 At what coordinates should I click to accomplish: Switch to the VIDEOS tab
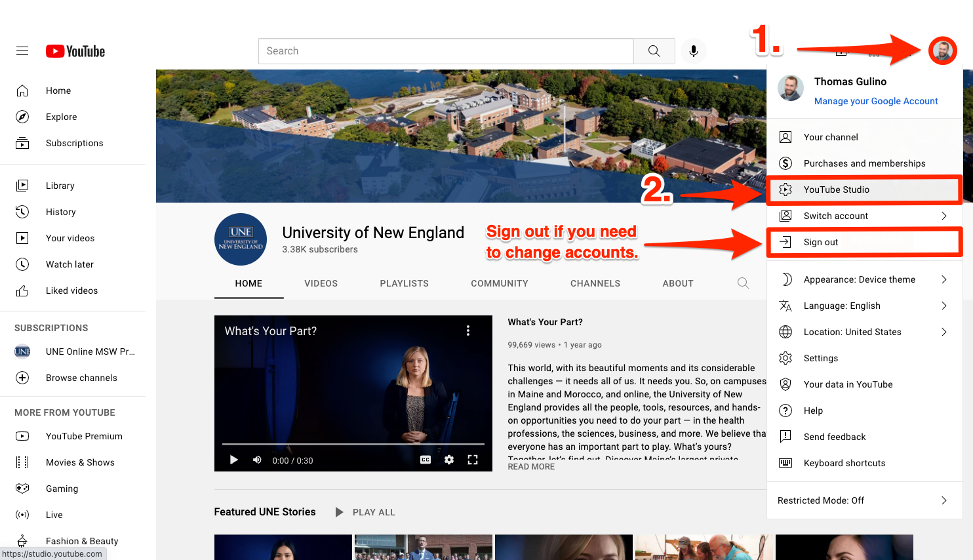coord(321,283)
